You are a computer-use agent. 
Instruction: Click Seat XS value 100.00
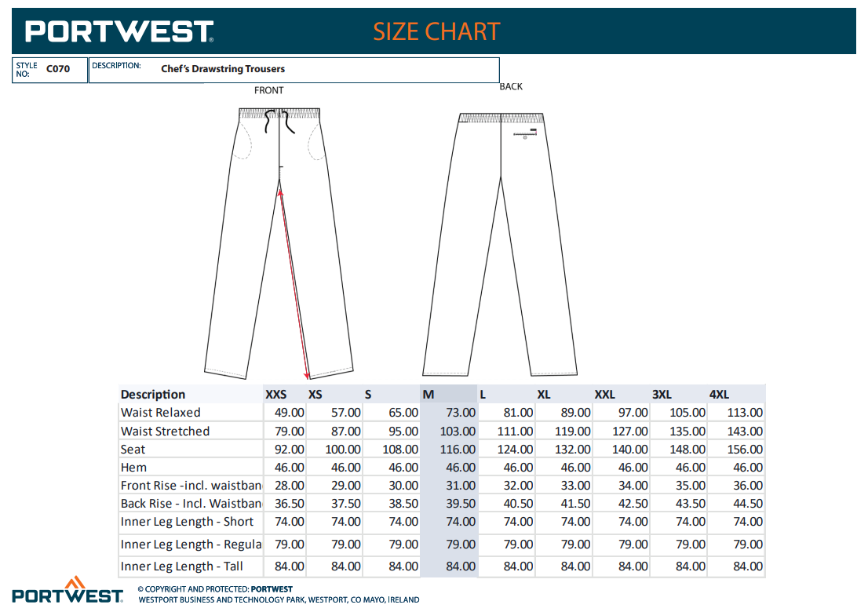pos(343,450)
